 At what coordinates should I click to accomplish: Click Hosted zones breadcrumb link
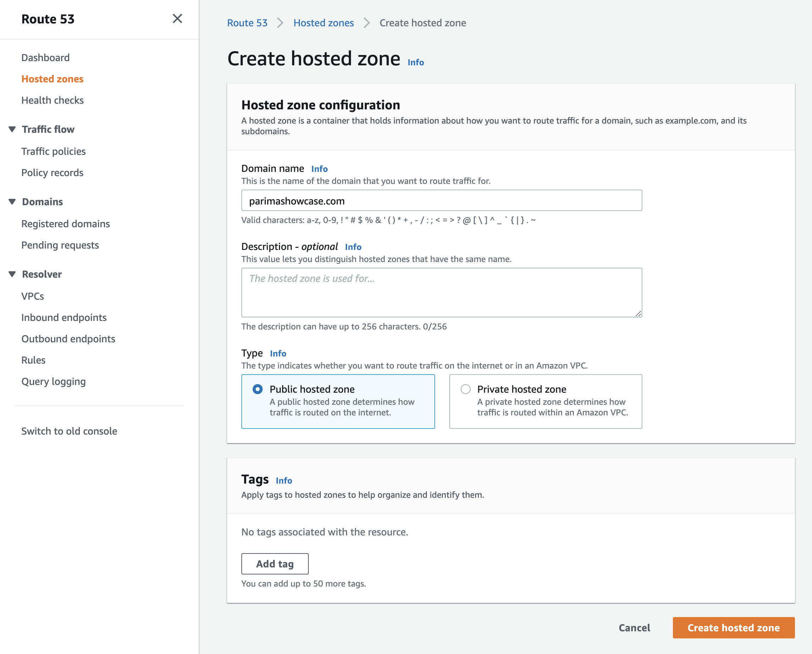pos(324,23)
